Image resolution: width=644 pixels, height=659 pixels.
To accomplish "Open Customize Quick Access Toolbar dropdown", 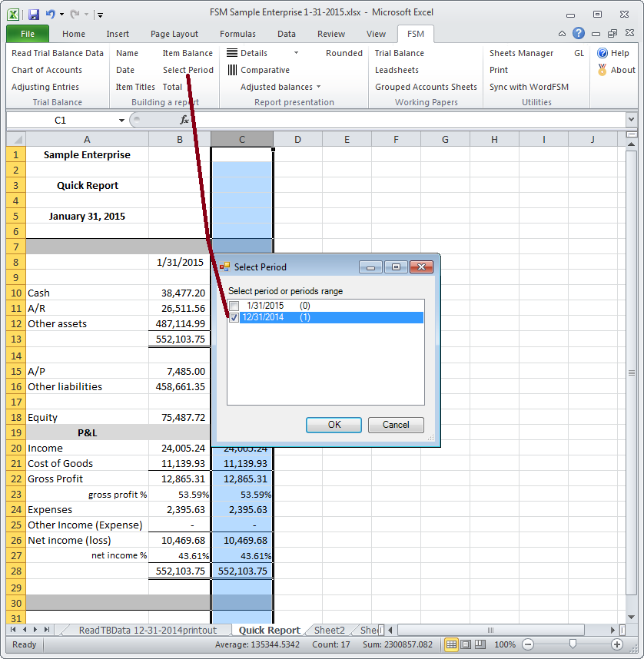I will pyautogui.click(x=101, y=15).
